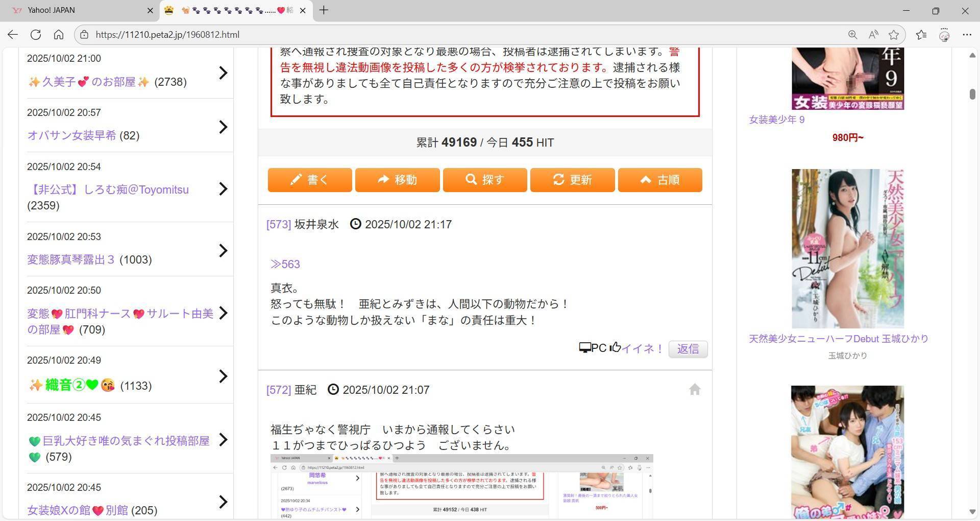
Task: Click the 返信 reply button
Action: point(688,349)
